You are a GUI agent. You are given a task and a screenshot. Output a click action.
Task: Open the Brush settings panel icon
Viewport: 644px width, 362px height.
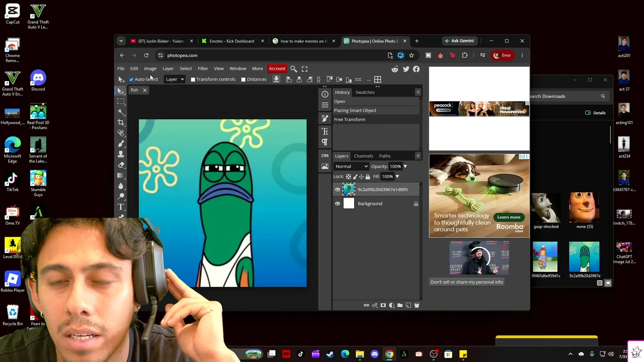pyautogui.click(x=325, y=118)
